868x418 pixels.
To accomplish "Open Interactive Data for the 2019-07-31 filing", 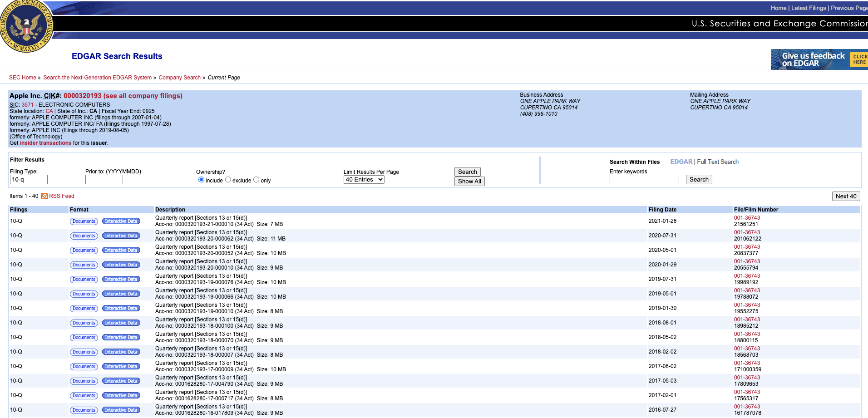I will pos(121,280).
